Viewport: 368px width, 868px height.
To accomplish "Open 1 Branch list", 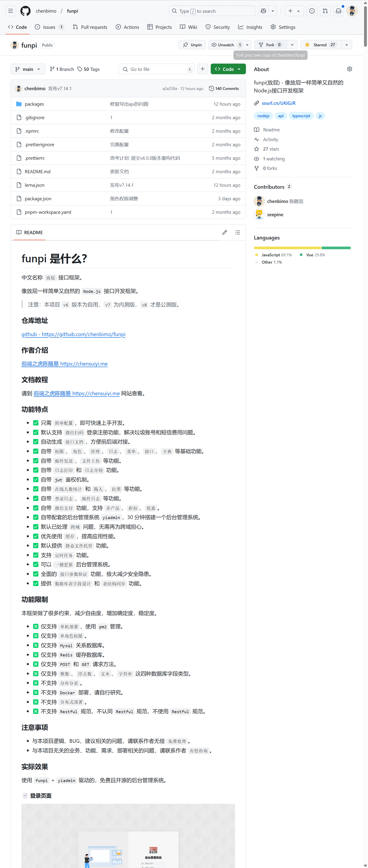I will [62, 69].
